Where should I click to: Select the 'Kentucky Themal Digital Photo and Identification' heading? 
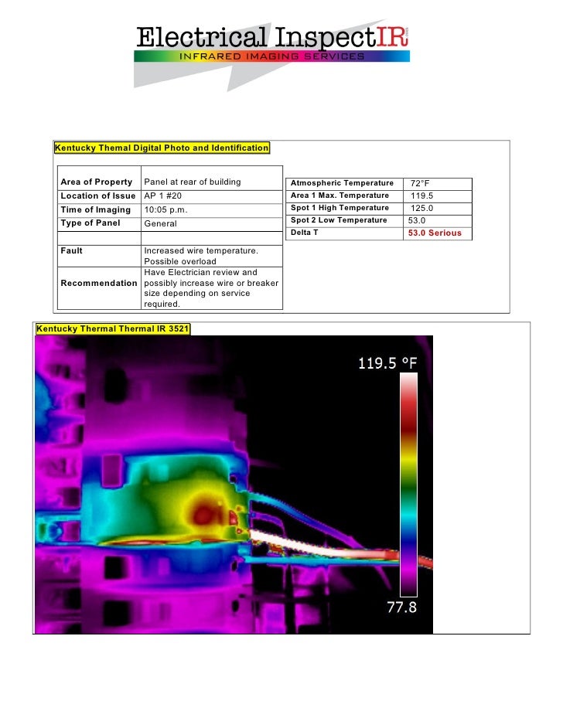click(x=162, y=148)
